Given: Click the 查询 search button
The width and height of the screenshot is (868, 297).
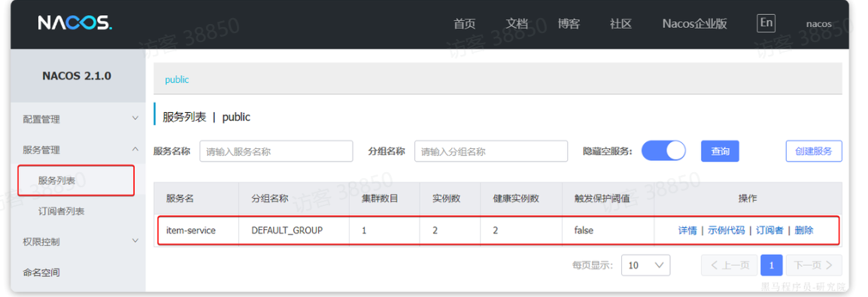Looking at the screenshot, I should [x=720, y=151].
